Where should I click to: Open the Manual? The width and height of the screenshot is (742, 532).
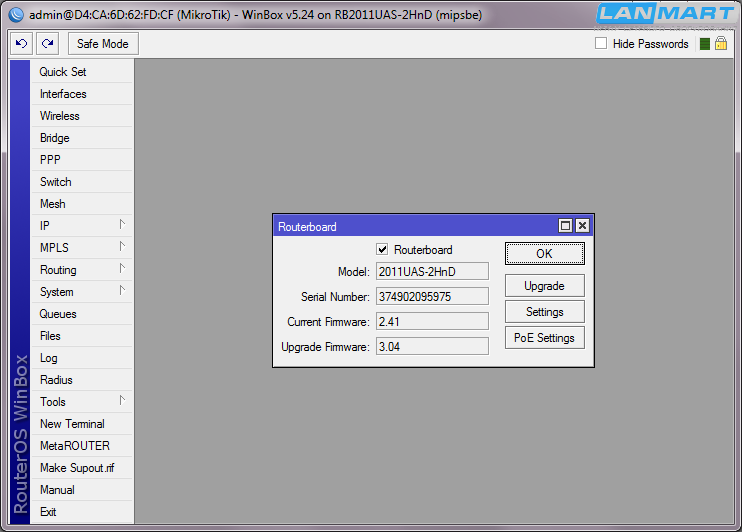tap(81, 490)
